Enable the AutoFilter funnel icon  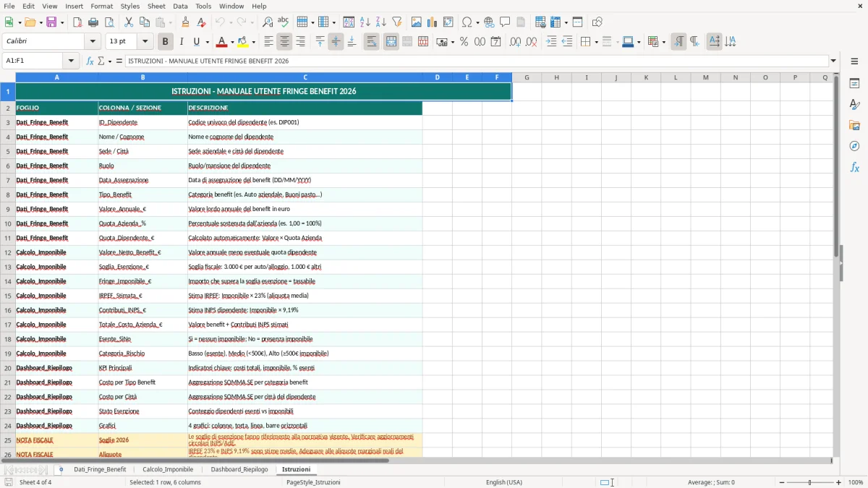coord(397,22)
